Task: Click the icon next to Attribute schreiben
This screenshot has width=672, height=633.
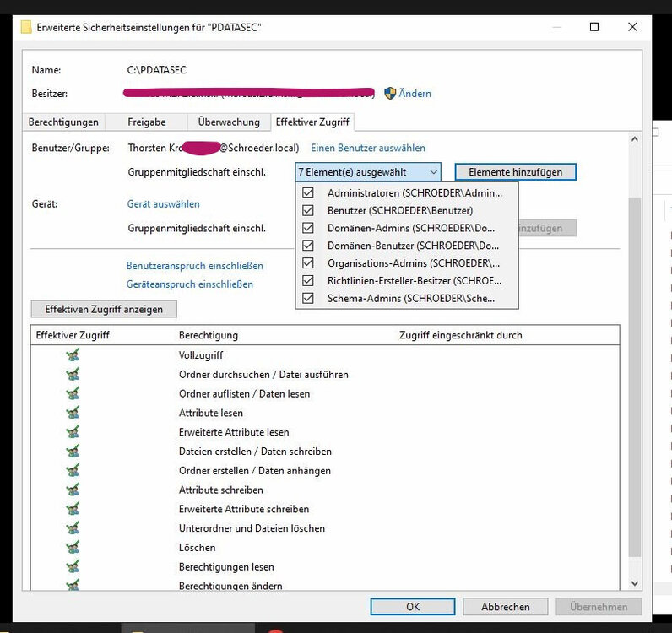Action: [73, 490]
